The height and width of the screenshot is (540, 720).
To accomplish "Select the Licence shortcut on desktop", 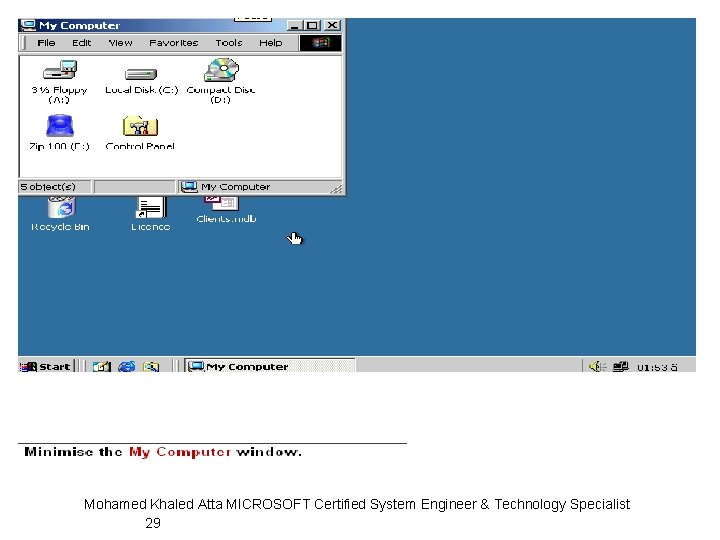I will [x=151, y=208].
